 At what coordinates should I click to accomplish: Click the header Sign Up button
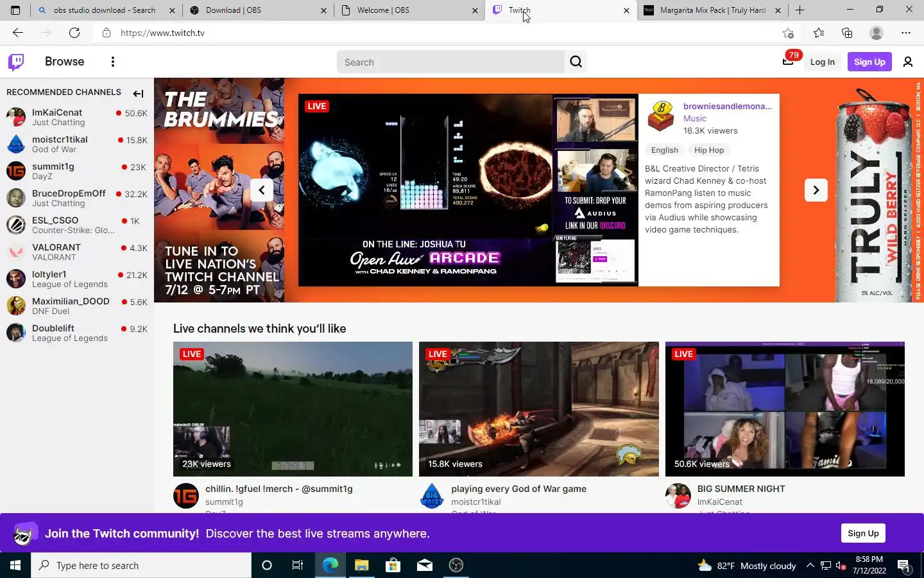click(869, 62)
